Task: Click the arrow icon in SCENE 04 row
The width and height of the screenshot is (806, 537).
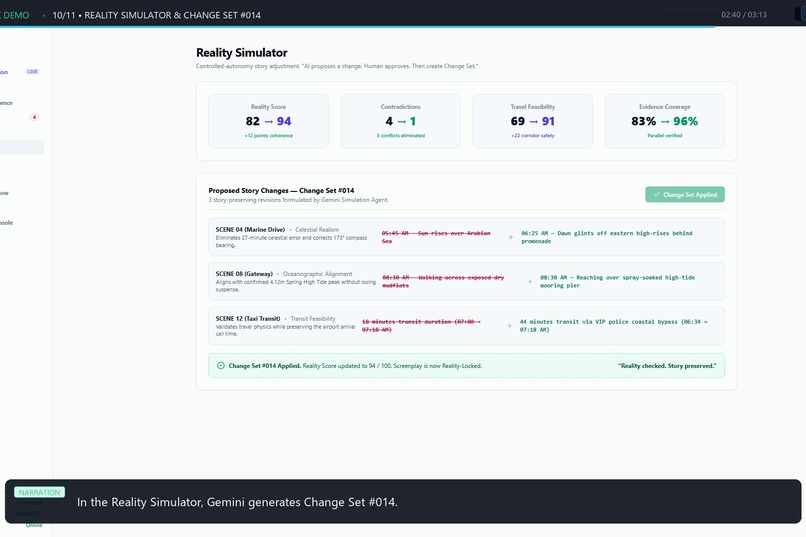Action: pos(510,237)
